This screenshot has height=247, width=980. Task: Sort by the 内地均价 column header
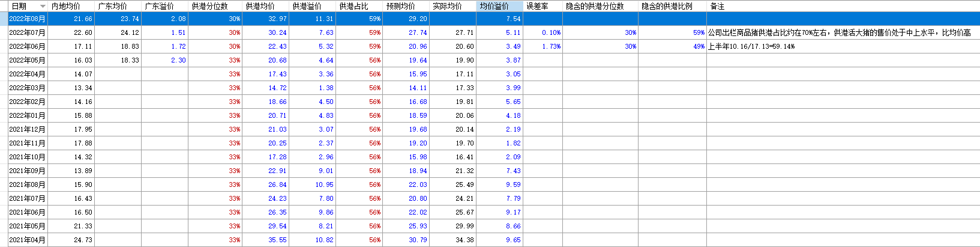tap(71, 6)
